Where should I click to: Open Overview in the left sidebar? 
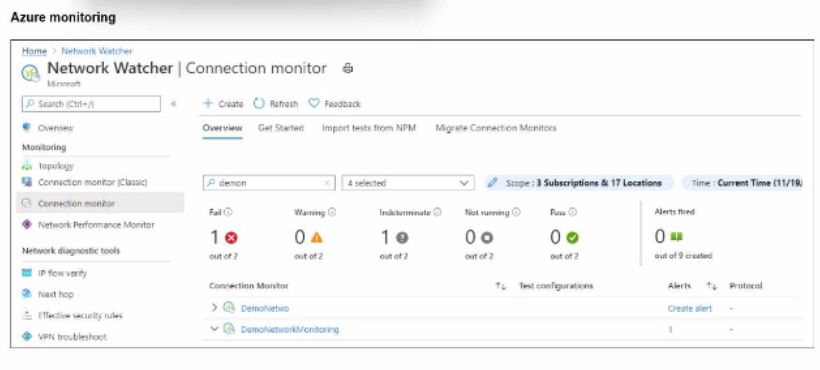tap(56, 128)
